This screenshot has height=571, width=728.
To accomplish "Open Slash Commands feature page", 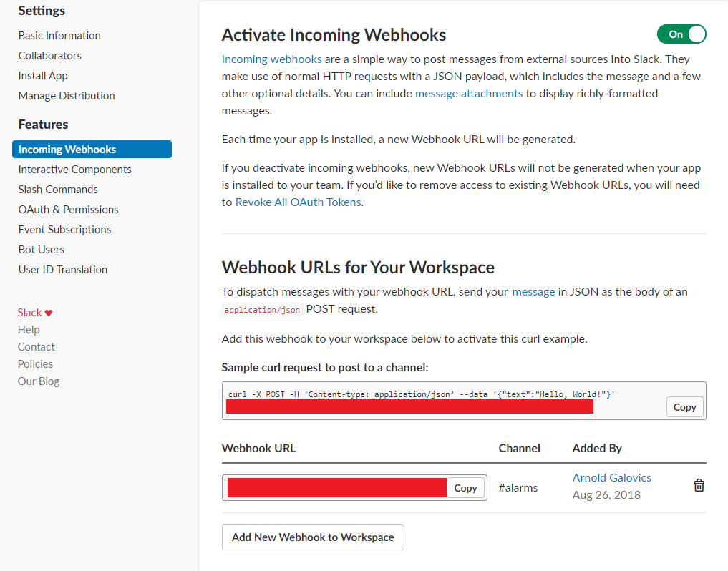I will pos(58,190).
